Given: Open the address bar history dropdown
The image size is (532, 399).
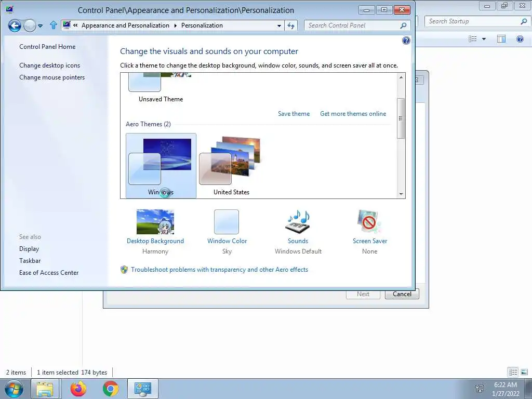Looking at the screenshot, I should pos(279,26).
